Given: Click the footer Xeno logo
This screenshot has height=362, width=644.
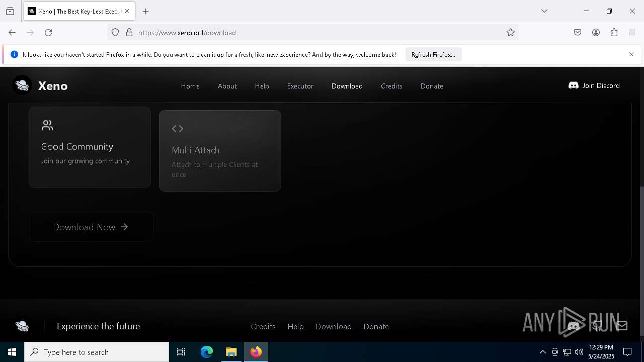Looking at the screenshot, I should click(x=22, y=326).
